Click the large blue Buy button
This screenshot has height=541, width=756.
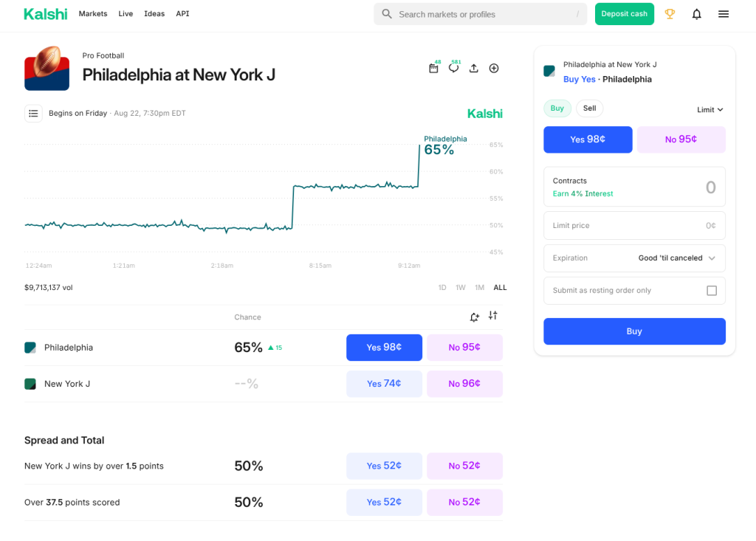click(x=634, y=331)
